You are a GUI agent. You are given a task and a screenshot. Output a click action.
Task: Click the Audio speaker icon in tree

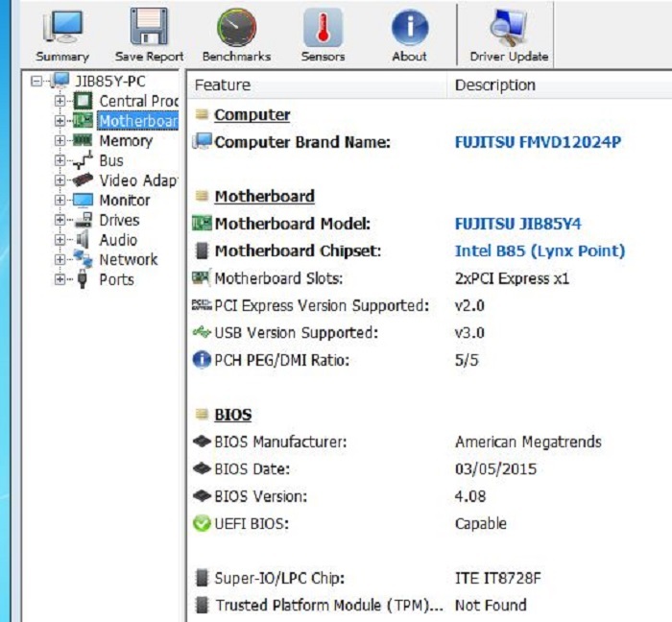pyautogui.click(x=83, y=239)
